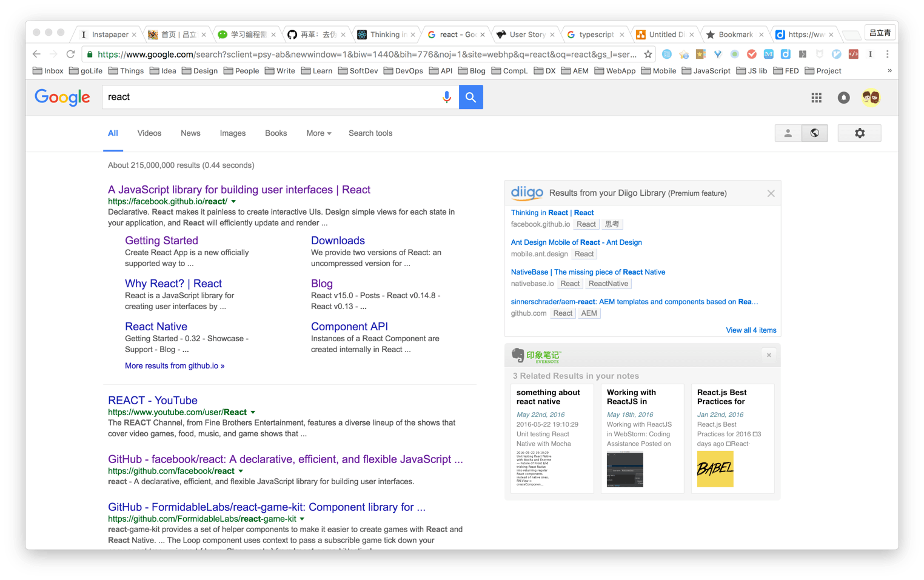Open Diigo 'Thinking in React' link

click(552, 213)
